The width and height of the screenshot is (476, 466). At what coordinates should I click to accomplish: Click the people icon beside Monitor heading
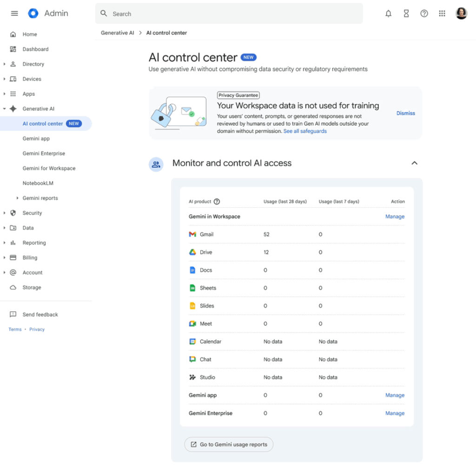click(x=156, y=164)
